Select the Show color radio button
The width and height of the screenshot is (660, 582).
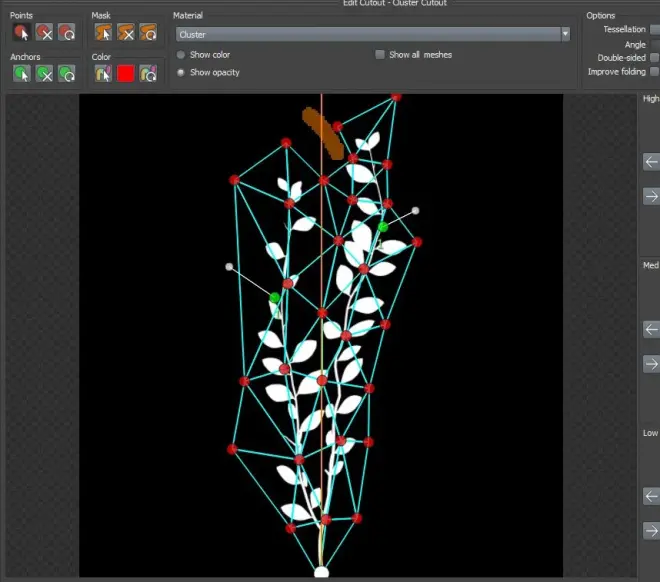[x=181, y=55]
